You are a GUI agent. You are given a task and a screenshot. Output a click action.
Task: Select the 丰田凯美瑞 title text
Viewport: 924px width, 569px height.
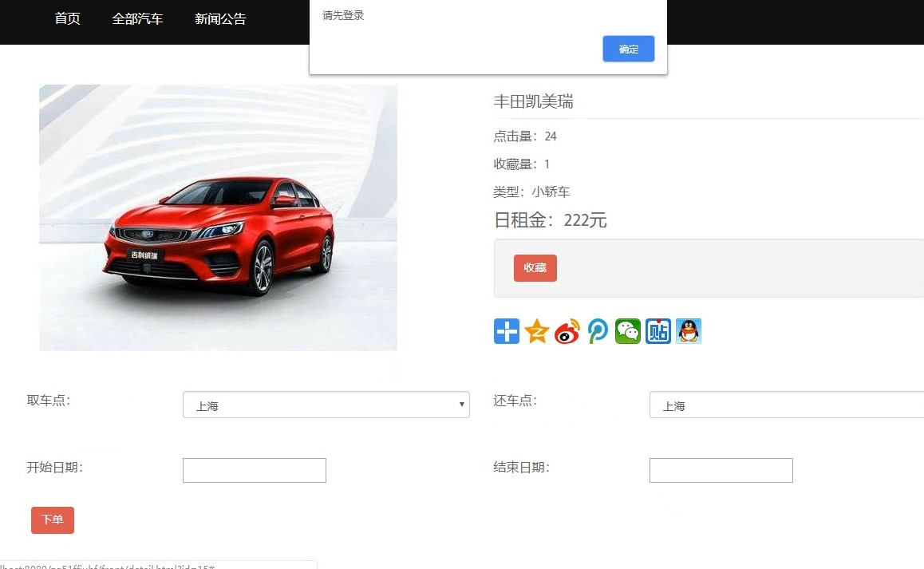(x=533, y=101)
